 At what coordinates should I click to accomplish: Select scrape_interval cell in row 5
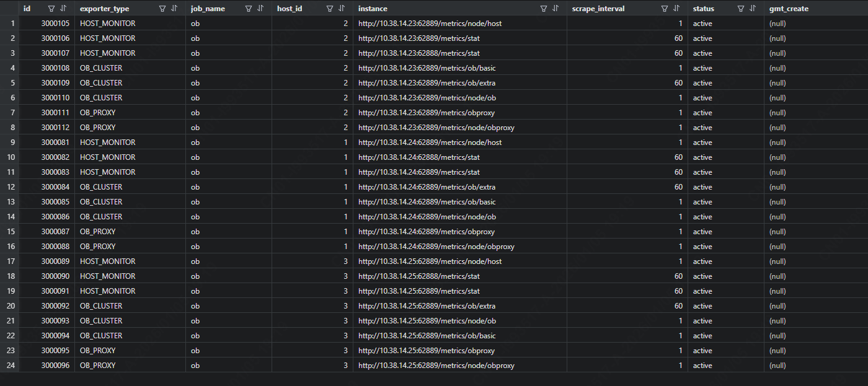click(x=626, y=83)
